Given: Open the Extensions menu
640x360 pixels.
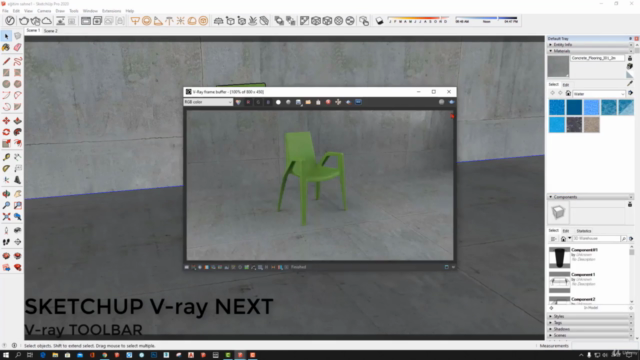Looking at the screenshot, I should [111, 11].
